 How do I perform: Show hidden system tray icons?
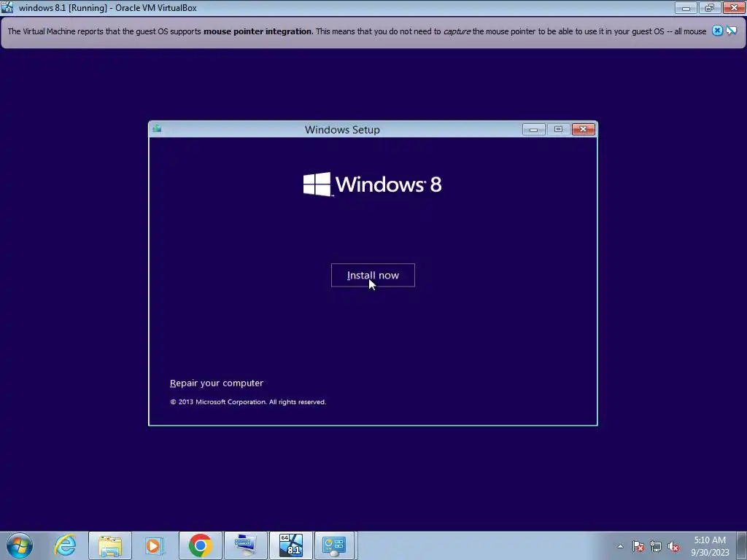(x=620, y=546)
